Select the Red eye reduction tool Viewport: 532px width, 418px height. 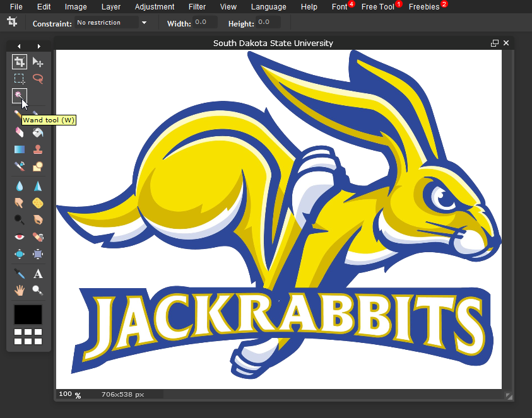[20, 237]
